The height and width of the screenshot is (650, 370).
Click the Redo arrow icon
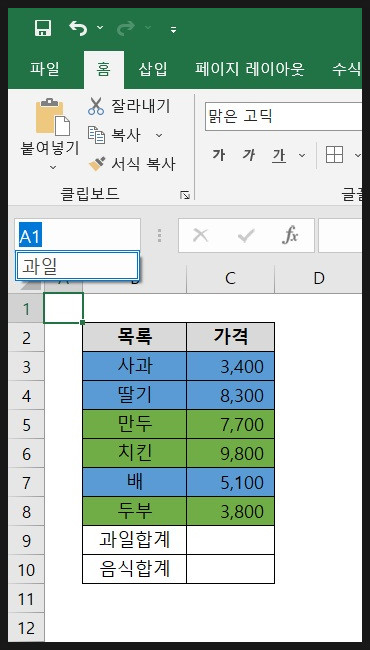click(x=126, y=28)
